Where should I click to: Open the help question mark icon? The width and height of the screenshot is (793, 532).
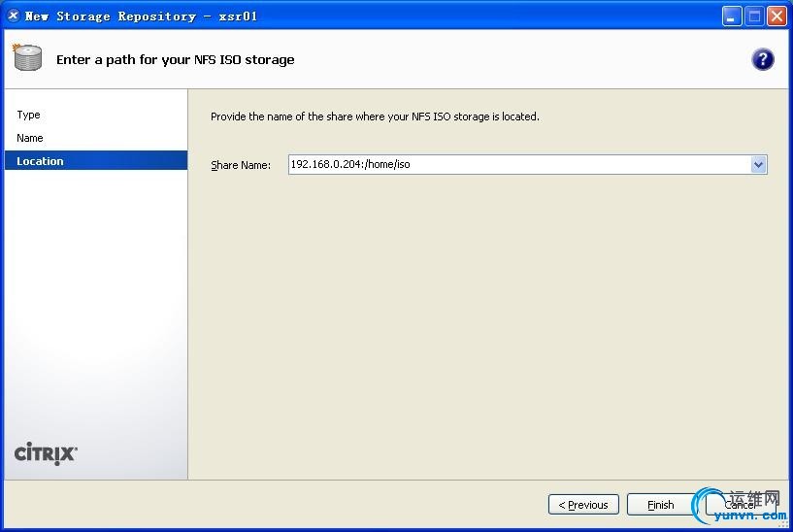(x=763, y=59)
